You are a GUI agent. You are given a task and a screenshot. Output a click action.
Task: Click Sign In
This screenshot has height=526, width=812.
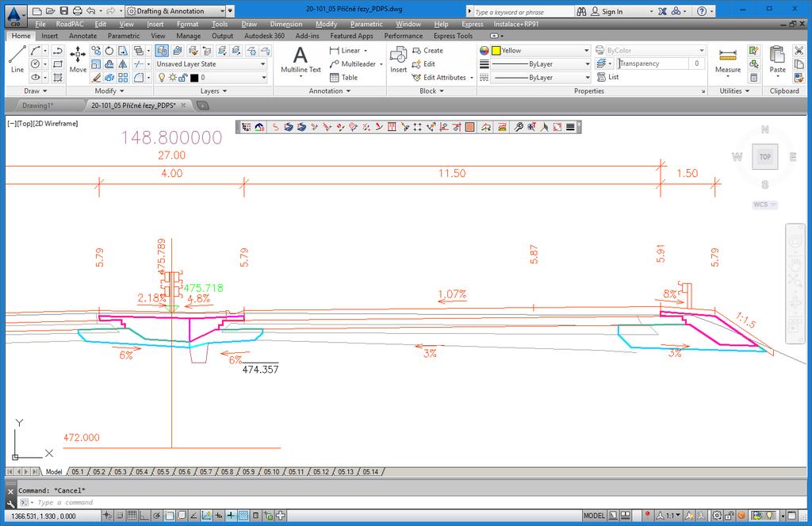(611, 11)
